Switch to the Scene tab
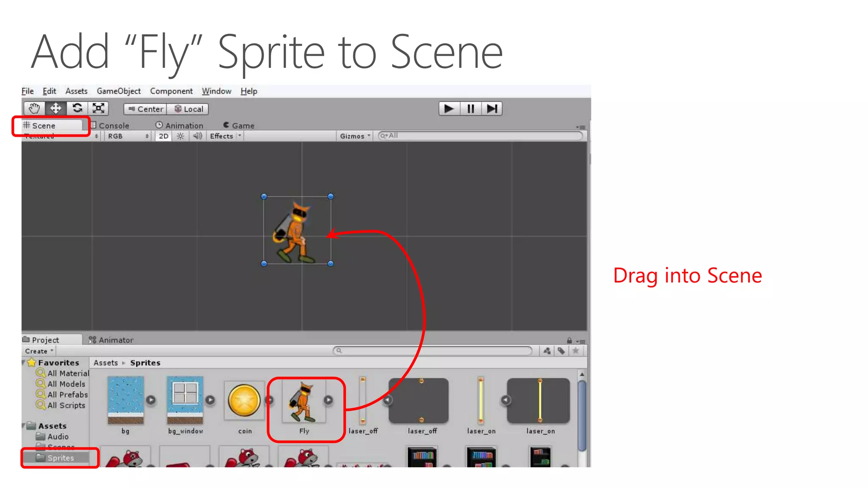This screenshot has height=488, width=868. [x=52, y=126]
